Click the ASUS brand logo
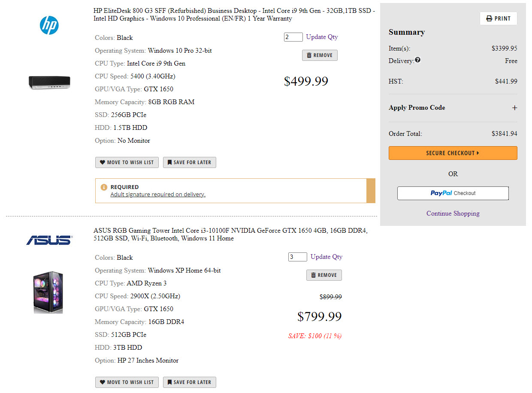Image resolution: width=532 pixels, height=393 pixels. click(49, 240)
